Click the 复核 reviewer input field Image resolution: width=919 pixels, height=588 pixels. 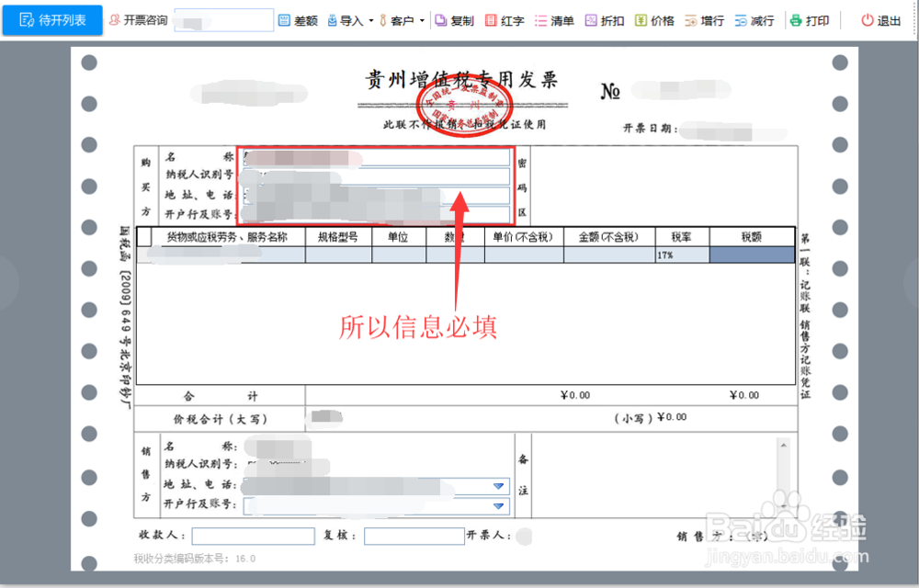pos(414,536)
